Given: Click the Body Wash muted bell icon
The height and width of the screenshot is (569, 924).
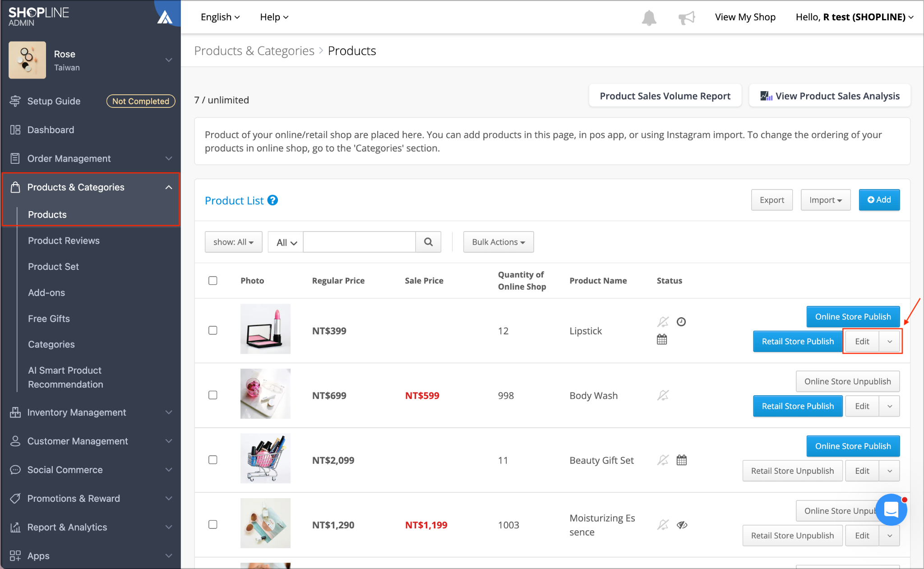Looking at the screenshot, I should click(x=663, y=395).
